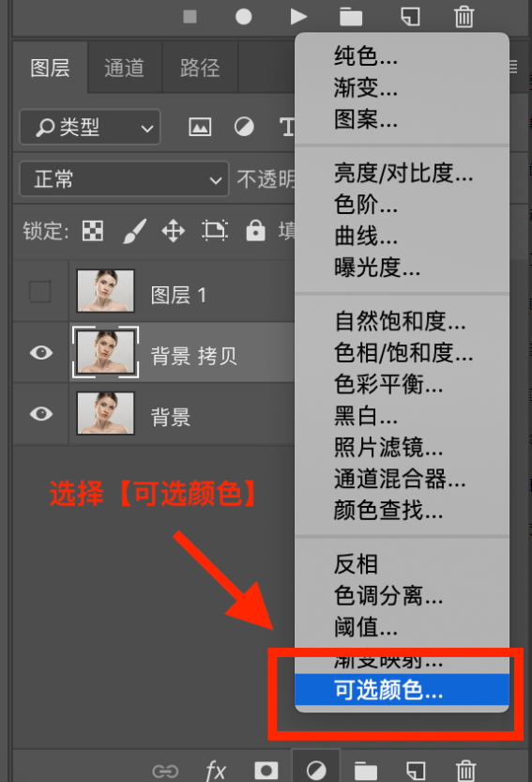532x782 pixels.
Task: Click the trash icon in top panel
Action: click(x=464, y=17)
